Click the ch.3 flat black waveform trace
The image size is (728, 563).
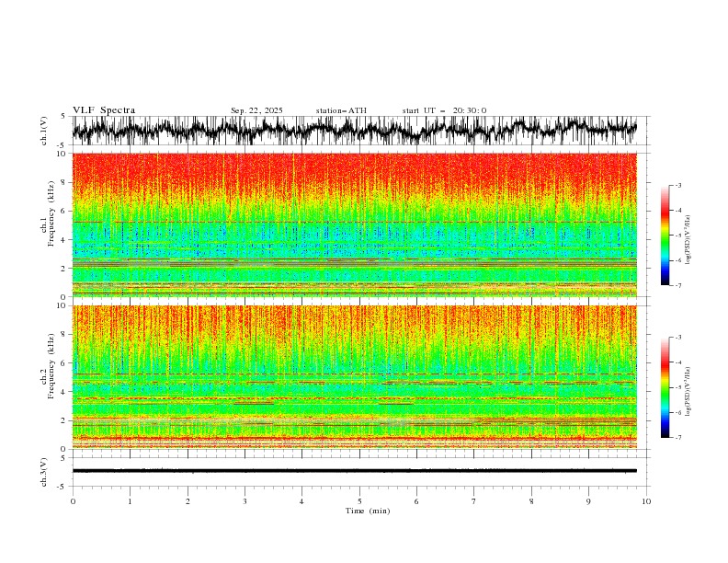355,471
